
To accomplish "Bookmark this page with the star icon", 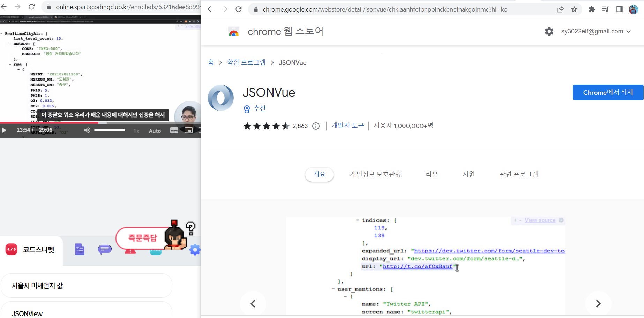I will [x=574, y=9].
